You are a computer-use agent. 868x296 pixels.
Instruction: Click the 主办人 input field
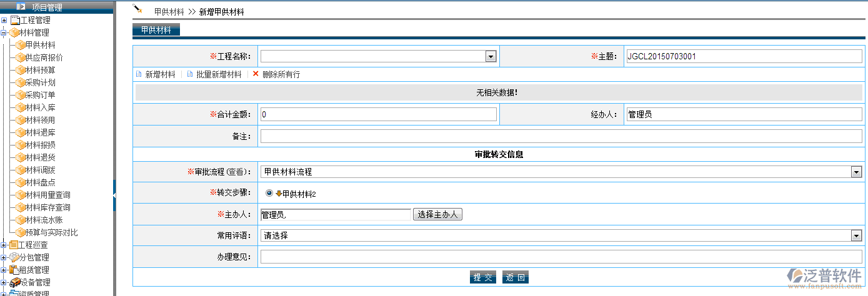click(336, 214)
